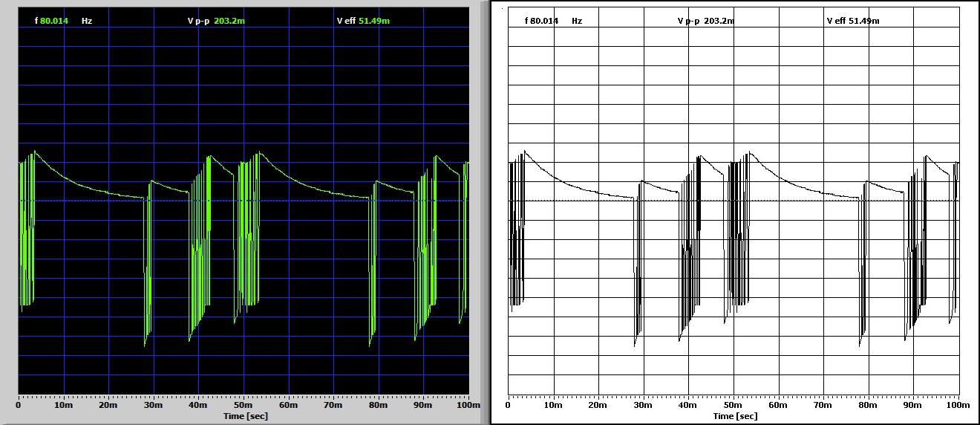The image size is (980, 425).
Task: Click the 70m tick label on the white graph axis
Action: point(823,406)
